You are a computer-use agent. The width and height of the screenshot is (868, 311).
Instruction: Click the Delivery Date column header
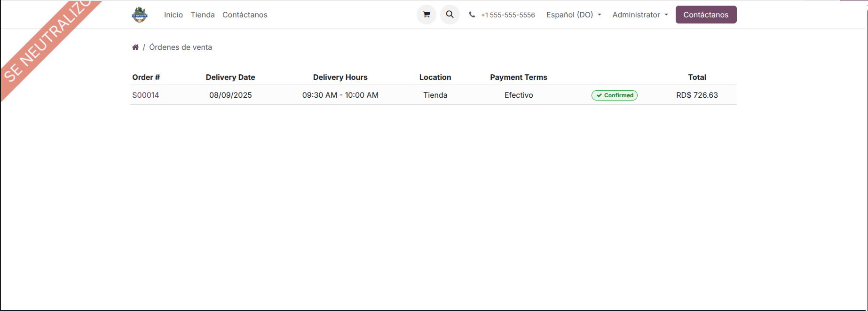tap(230, 78)
